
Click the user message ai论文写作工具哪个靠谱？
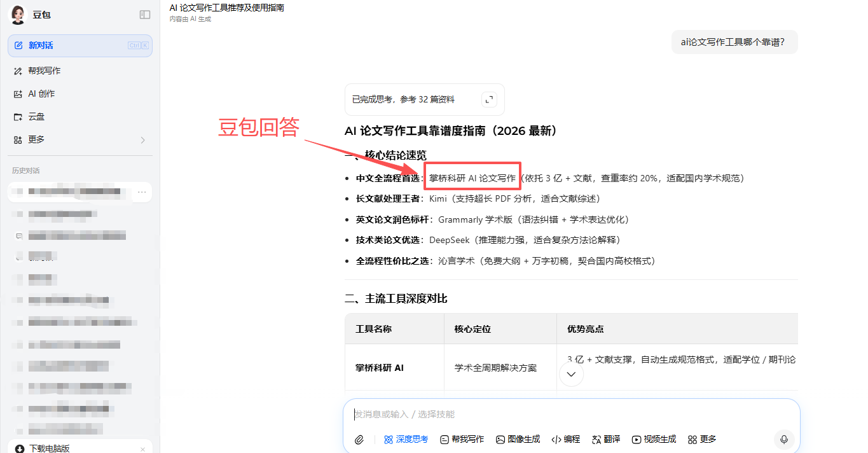734,42
